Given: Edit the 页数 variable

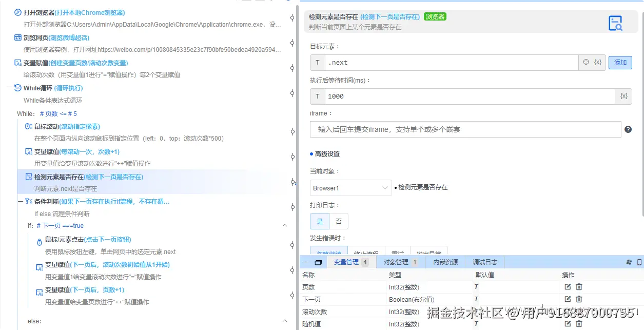Looking at the screenshot, I should coord(568,287).
